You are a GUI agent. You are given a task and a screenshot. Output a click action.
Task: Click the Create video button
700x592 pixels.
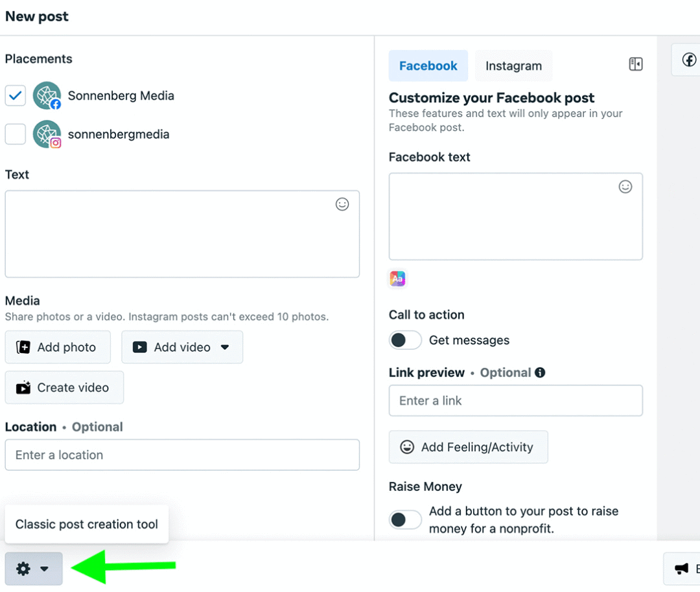pyautogui.click(x=64, y=387)
